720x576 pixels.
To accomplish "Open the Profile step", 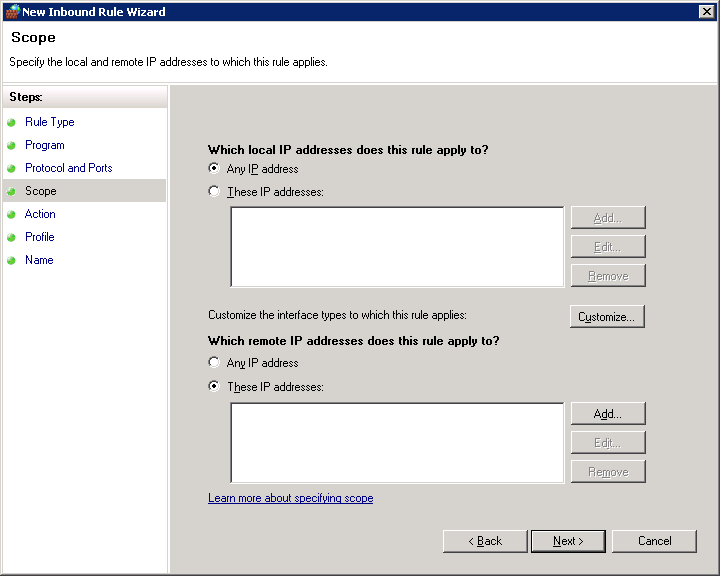I will click(39, 237).
